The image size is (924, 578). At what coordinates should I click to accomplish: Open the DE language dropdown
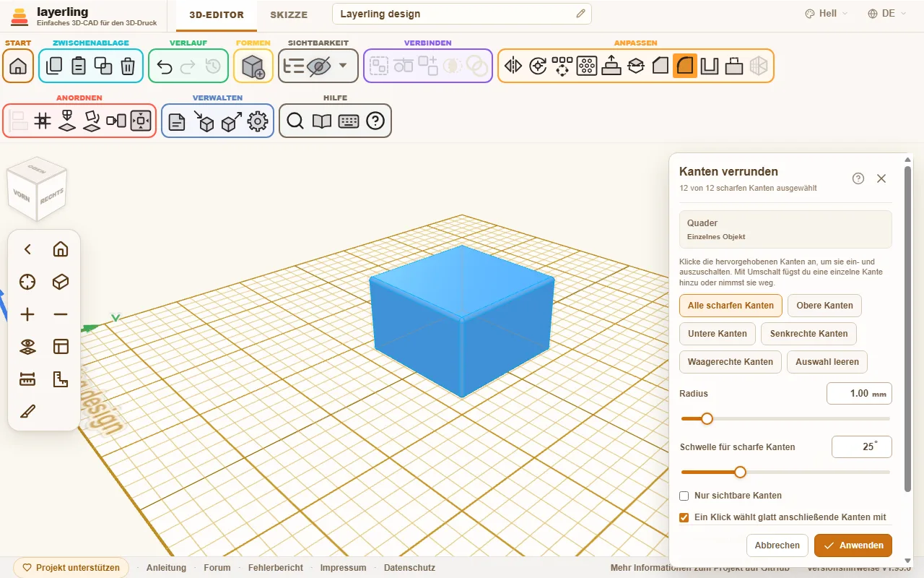888,14
